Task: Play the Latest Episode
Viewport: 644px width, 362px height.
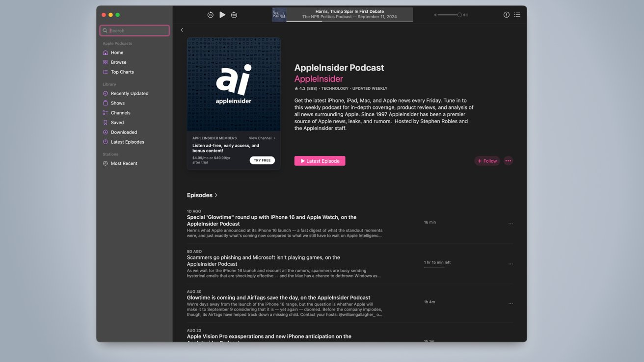Action: pos(320,161)
